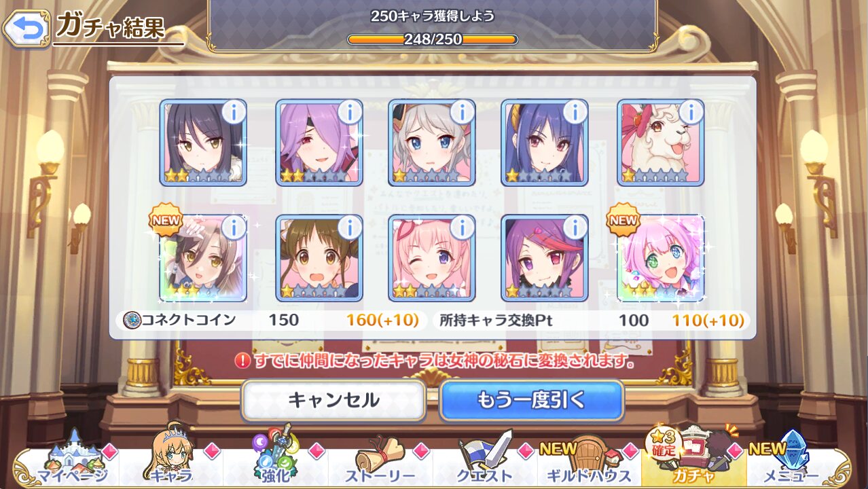Tap the info icon on the alpaca card
This screenshot has height=489, width=868.
(691, 112)
